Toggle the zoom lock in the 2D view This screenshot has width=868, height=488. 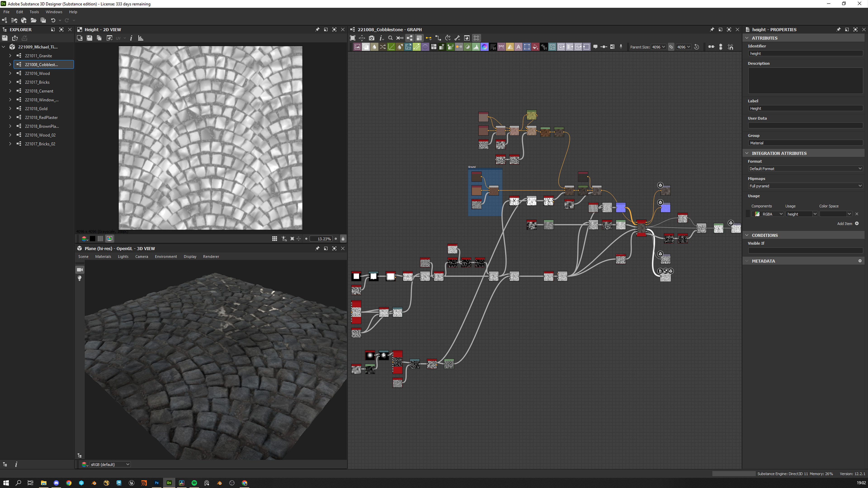(343, 239)
